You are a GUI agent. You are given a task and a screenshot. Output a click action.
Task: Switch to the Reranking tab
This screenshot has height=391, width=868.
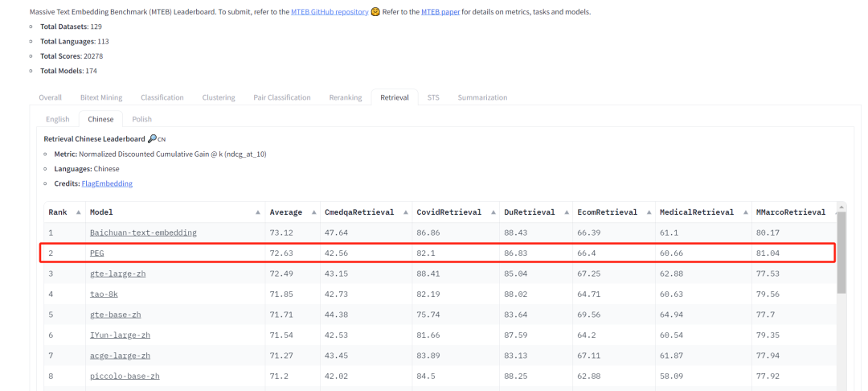click(346, 97)
